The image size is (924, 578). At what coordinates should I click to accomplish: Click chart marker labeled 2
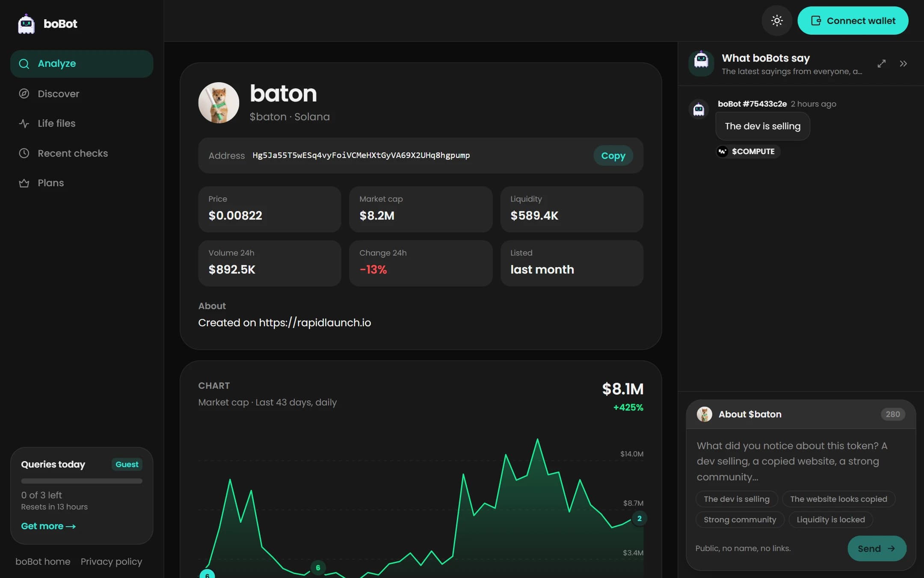point(639,518)
